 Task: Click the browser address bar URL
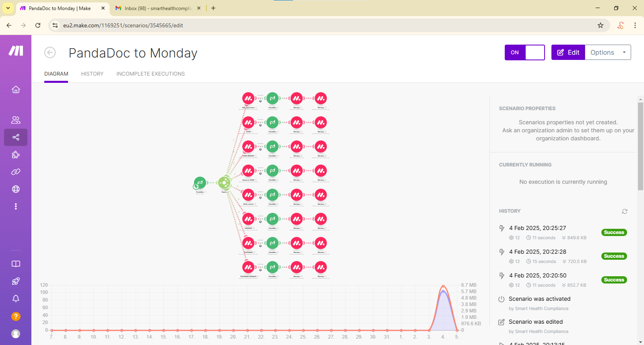pos(123,25)
